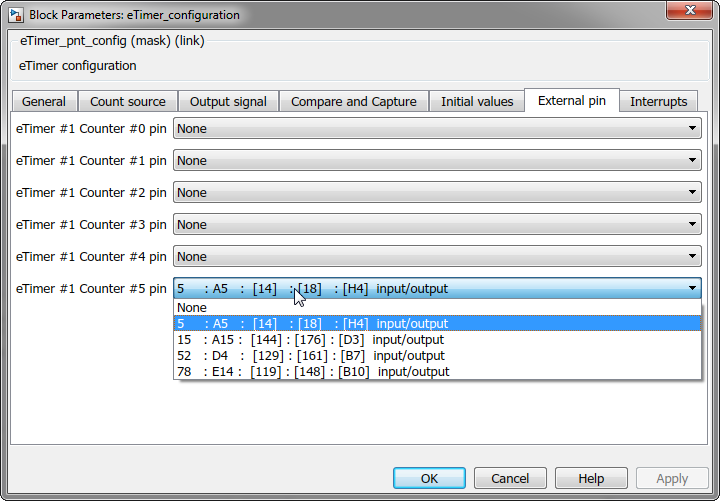Viewport: 720px width, 501px height.
Task: Click the Cancel button
Action: pos(510,478)
